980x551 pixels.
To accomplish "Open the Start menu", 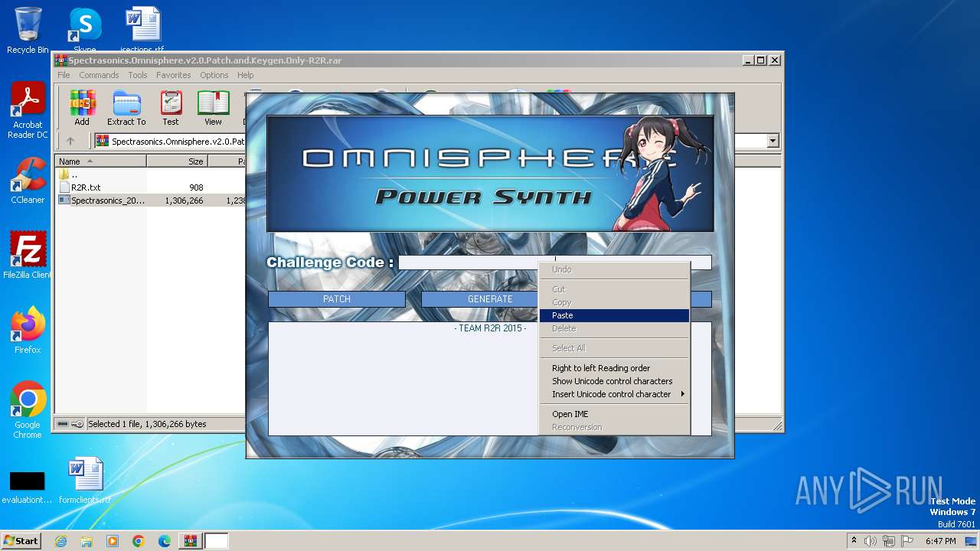I will click(x=21, y=540).
